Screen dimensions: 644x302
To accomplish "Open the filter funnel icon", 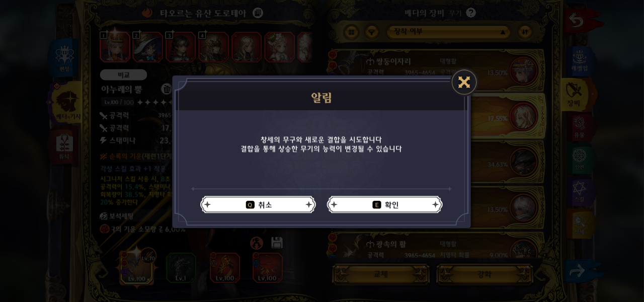I will (372, 32).
